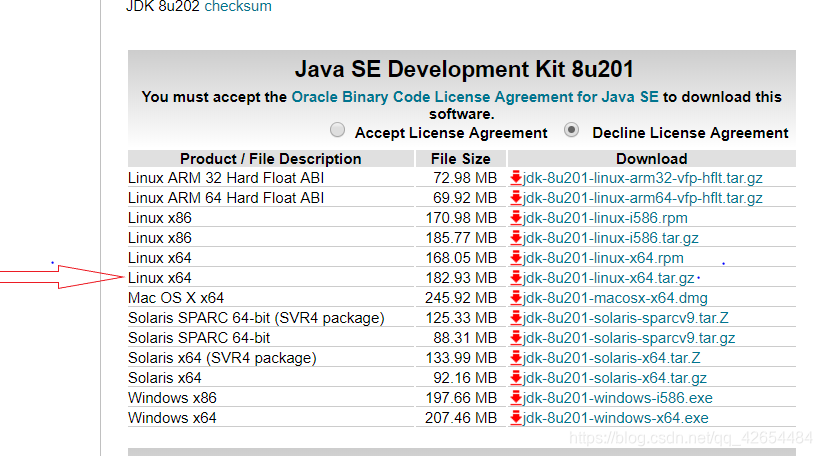Click download arrow icon for solaris-sparcv9.tar.gz
This screenshot has width=822, height=456.
516,338
